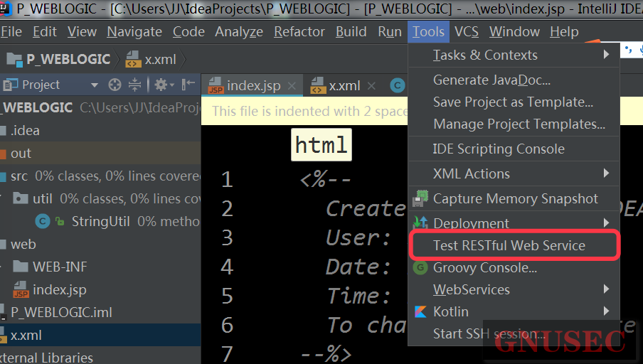
Task: Open the Refactor menu
Action: [x=299, y=31]
